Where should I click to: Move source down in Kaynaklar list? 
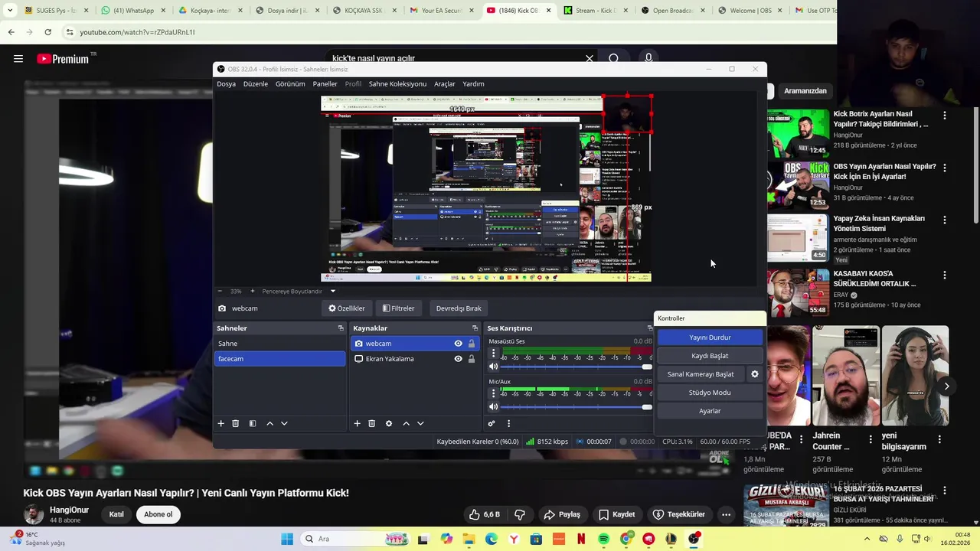point(420,423)
